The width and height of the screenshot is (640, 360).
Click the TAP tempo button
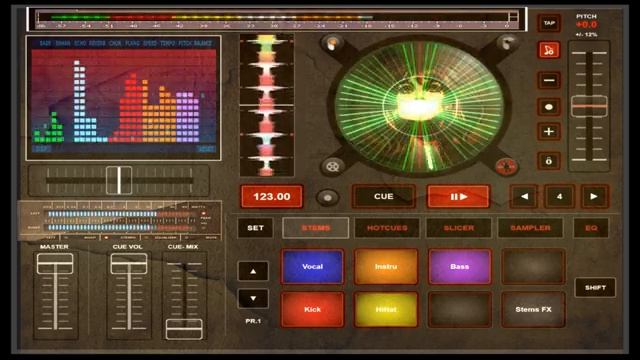tap(549, 23)
